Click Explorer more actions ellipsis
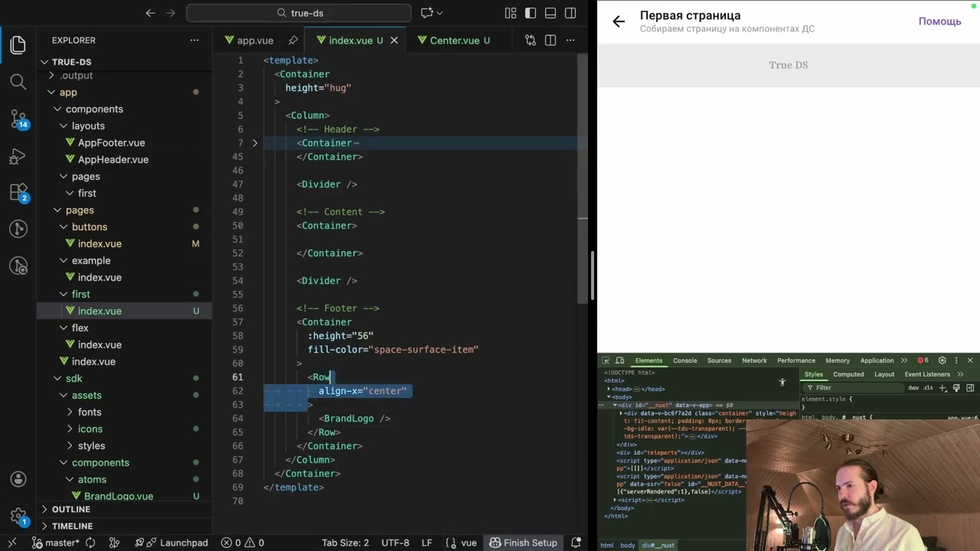980x551 pixels. pos(195,41)
